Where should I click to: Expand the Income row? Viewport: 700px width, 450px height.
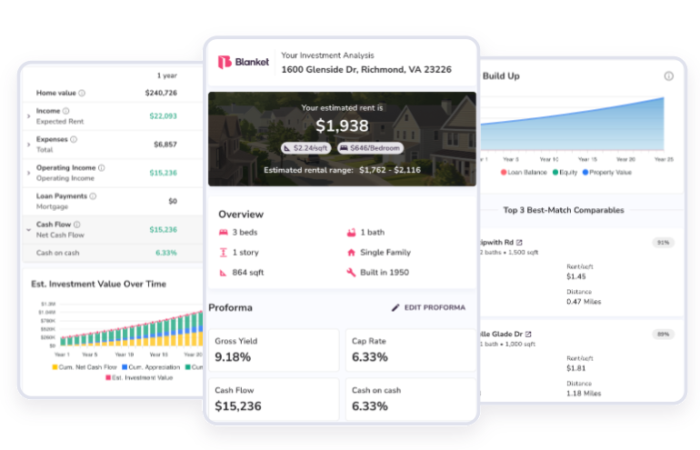click(29, 116)
